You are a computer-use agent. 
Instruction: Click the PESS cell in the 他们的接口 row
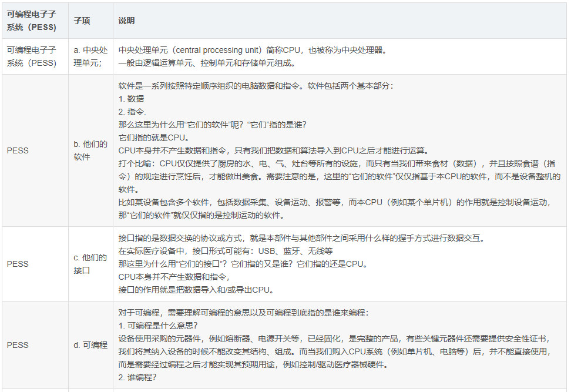(x=18, y=264)
